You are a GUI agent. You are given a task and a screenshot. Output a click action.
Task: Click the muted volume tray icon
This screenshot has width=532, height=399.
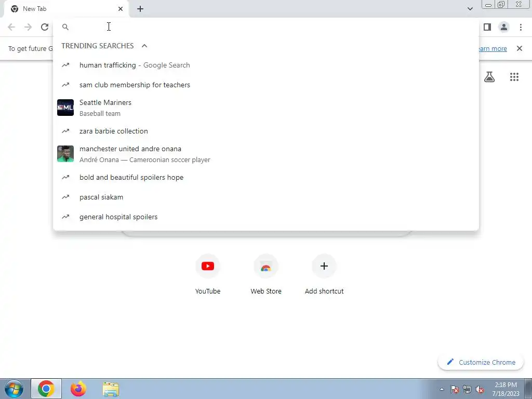(480, 389)
